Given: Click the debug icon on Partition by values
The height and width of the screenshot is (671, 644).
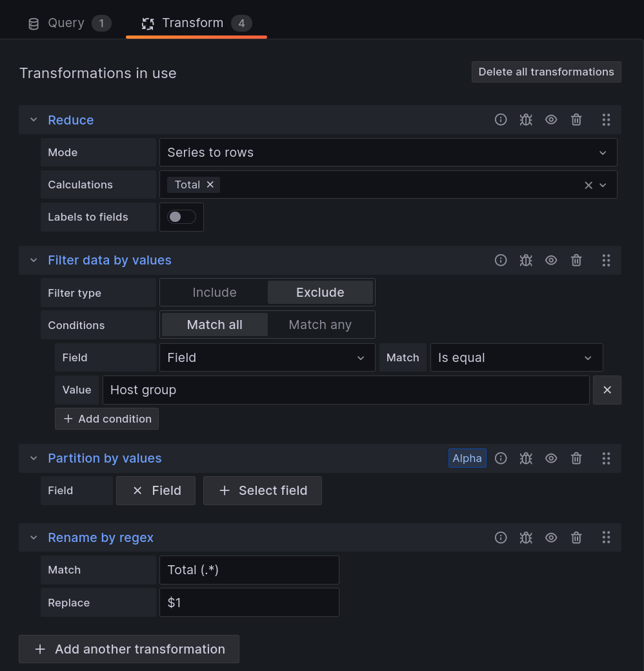Looking at the screenshot, I should click(x=526, y=458).
